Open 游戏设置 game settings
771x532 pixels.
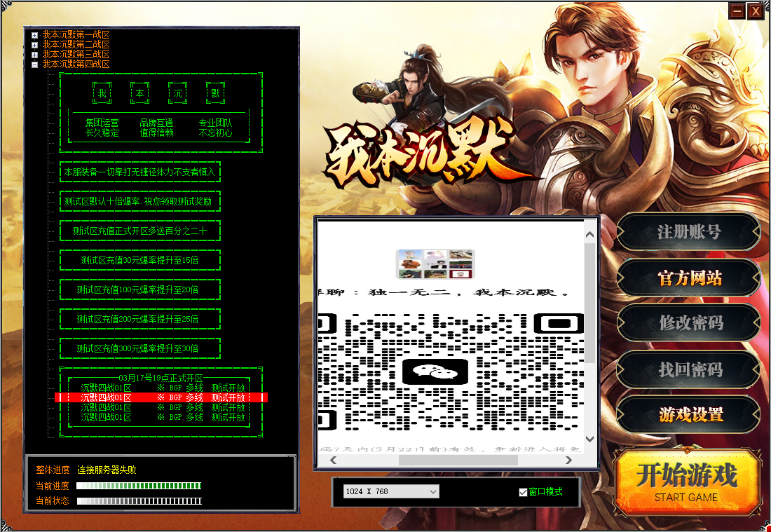[688, 415]
